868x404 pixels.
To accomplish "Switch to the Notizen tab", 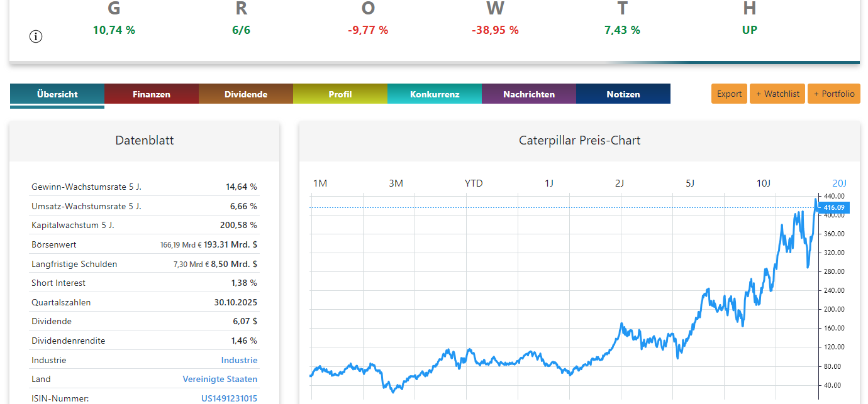I will 623,94.
